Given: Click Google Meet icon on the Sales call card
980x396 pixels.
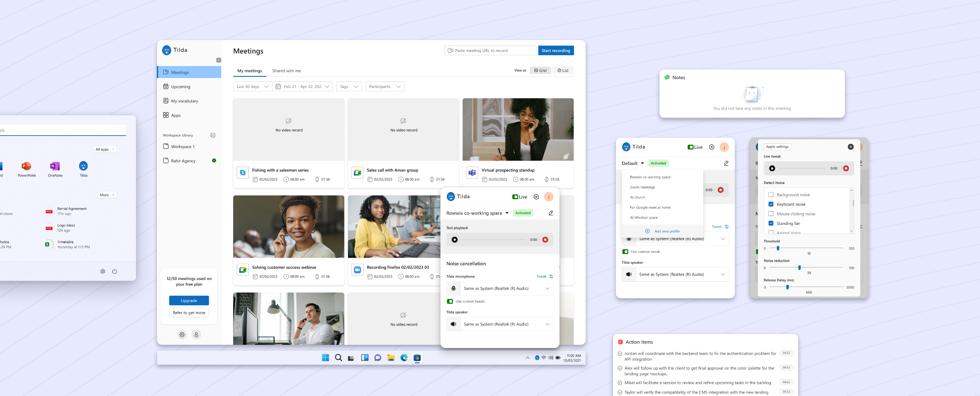Looking at the screenshot, I should [357, 172].
